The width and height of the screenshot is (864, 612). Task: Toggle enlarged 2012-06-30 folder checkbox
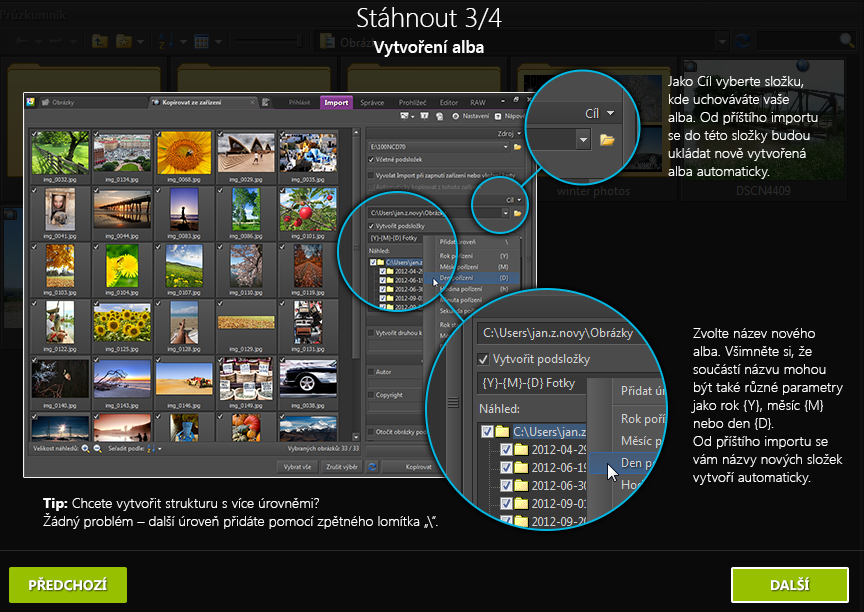(x=506, y=485)
